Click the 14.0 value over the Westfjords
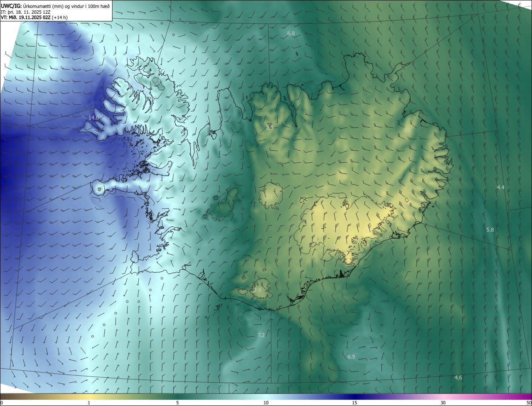The image size is (532, 406). (94, 118)
